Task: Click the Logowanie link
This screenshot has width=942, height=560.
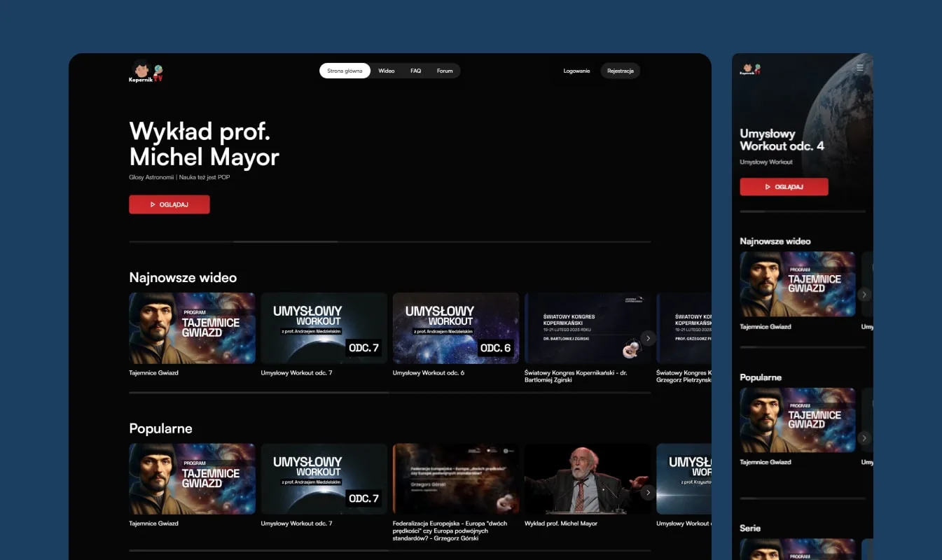Action: 576,71
